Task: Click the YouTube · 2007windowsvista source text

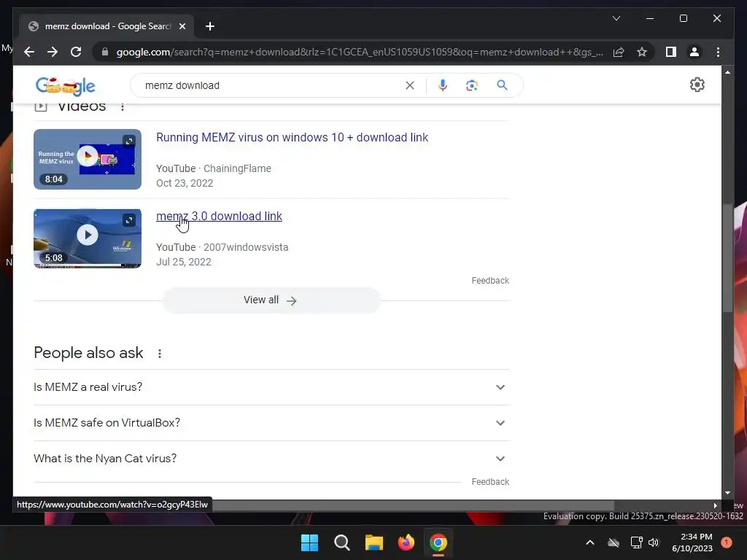Action: [x=222, y=247]
